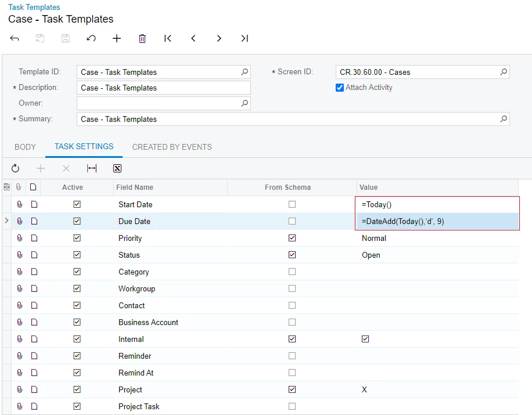
Task: Open the BODY tab
Action: tap(25, 147)
